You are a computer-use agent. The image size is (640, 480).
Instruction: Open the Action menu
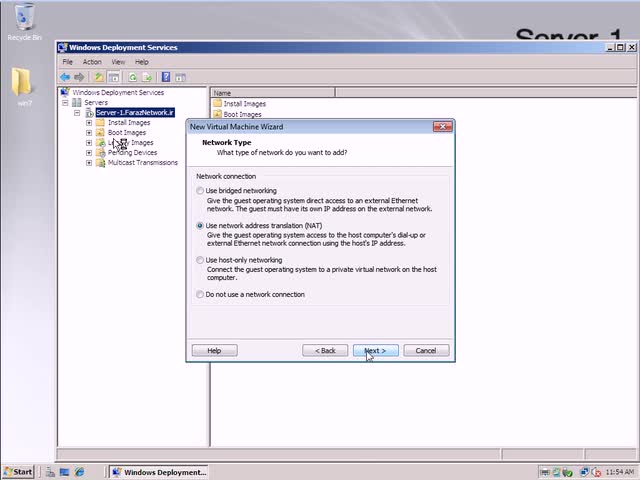tap(92, 62)
